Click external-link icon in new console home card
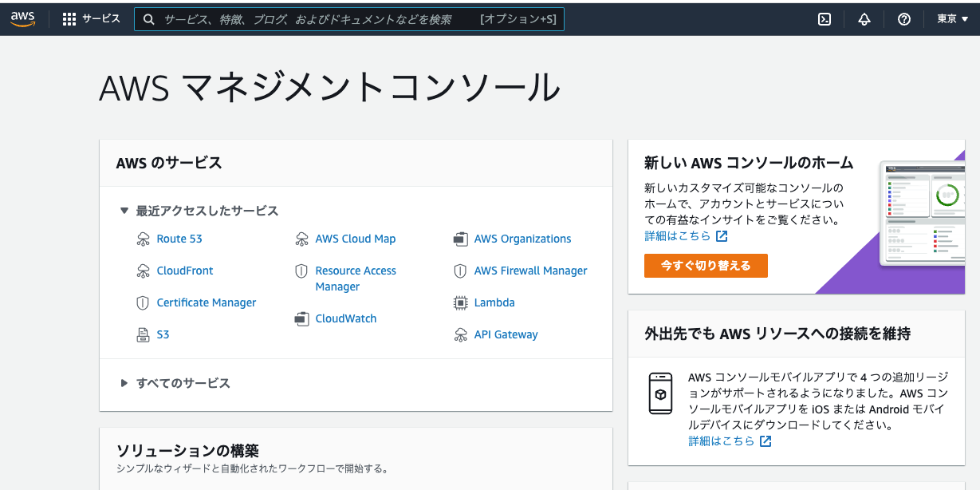The width and height of the screenshot is (980, 490). 722,236
